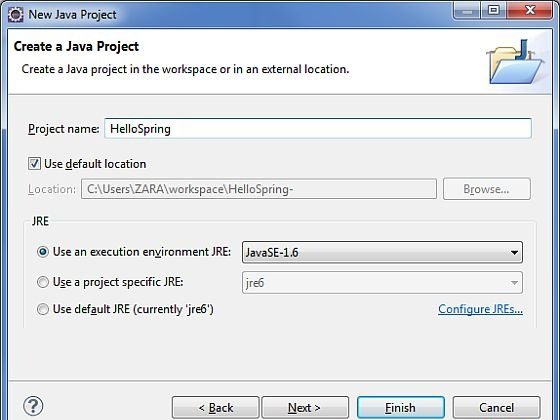Choose Use default JRE radio button
This screenshot has height=420, width=560.
click(43, 309)
